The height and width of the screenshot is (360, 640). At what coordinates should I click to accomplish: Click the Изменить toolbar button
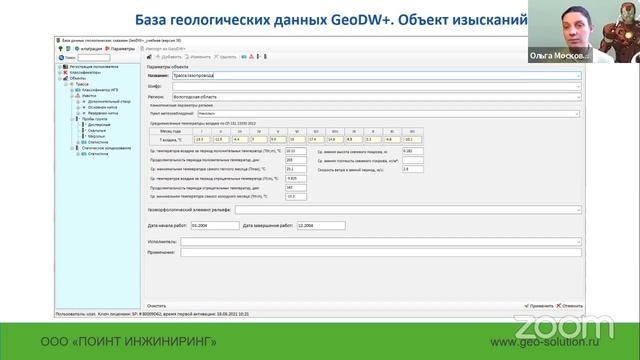[198, 57]
